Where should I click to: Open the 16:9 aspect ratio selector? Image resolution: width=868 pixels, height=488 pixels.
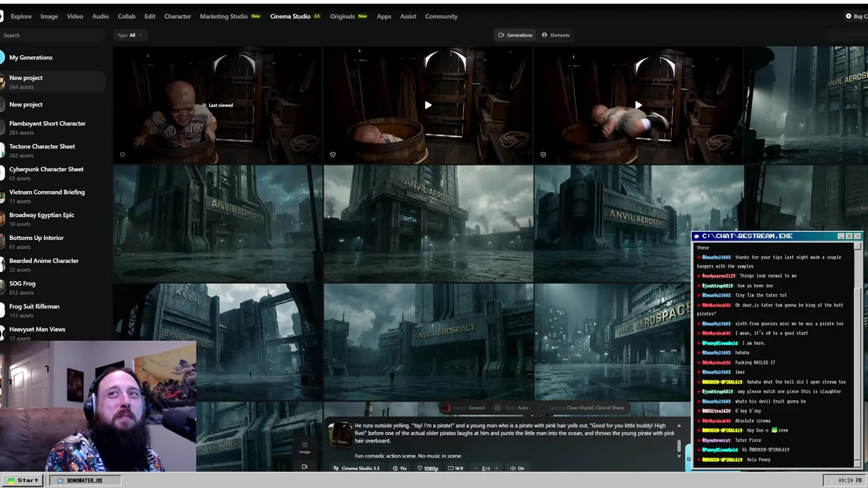tap(454, 468)
